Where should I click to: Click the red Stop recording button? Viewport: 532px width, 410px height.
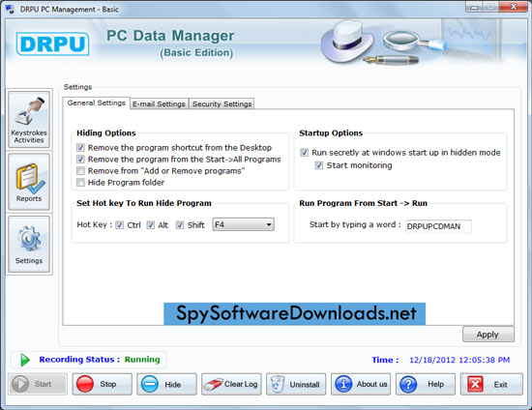pyautogui.click(x=102, y=384)
